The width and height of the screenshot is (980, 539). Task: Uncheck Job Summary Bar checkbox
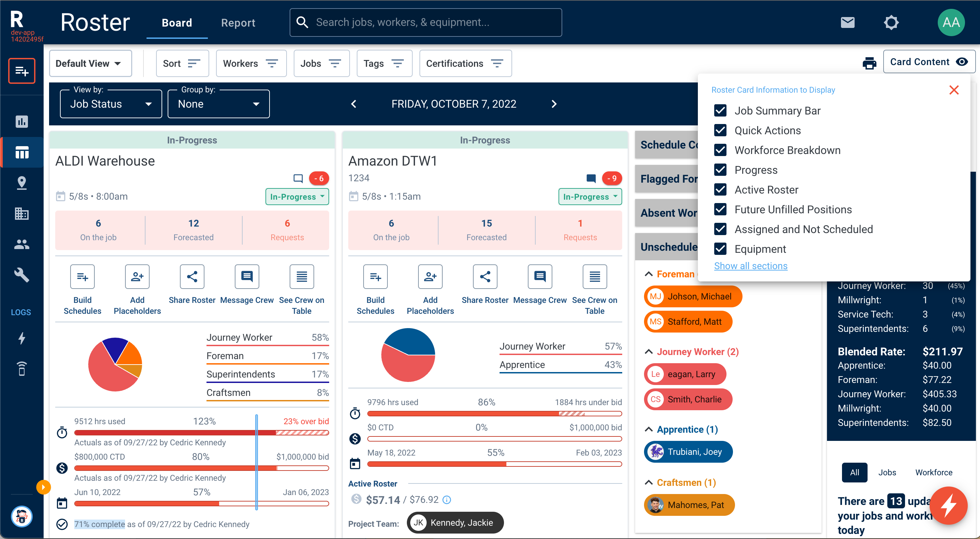pos(720,111)
